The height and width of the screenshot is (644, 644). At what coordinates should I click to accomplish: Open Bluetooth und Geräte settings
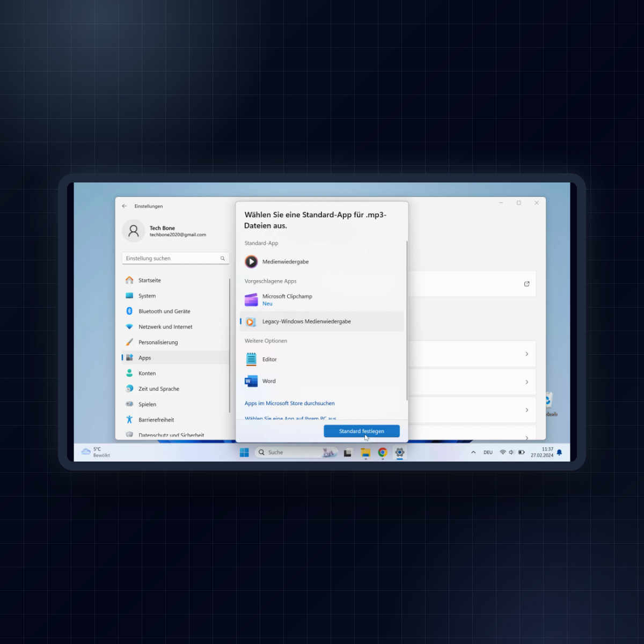(x=175, y=311)
